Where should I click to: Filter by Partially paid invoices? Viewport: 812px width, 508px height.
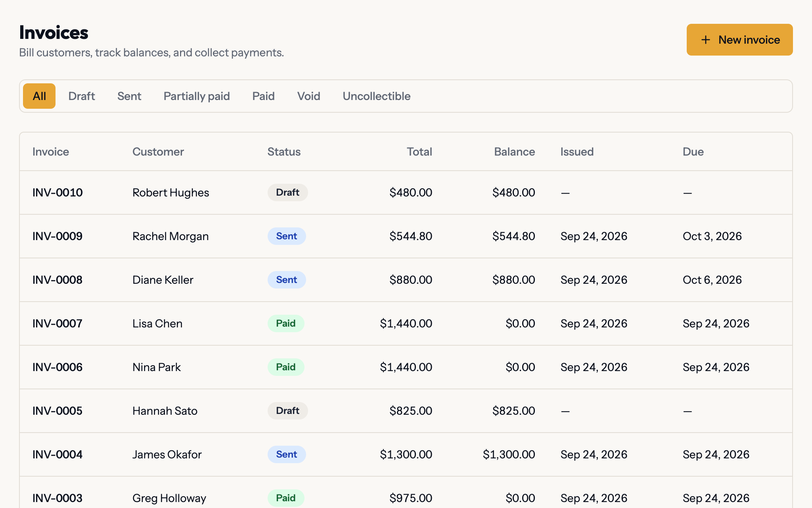[197, 96]
